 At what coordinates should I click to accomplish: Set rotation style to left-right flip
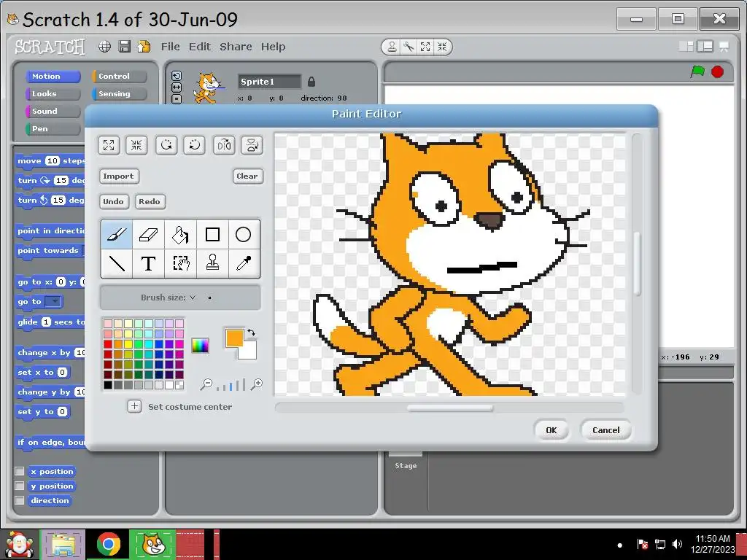click(x=177, y=87)
